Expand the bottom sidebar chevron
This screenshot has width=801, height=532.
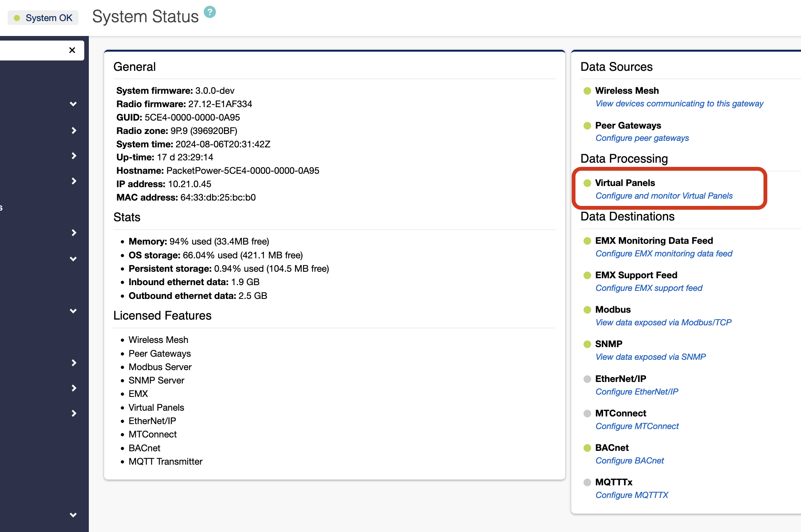73,515
